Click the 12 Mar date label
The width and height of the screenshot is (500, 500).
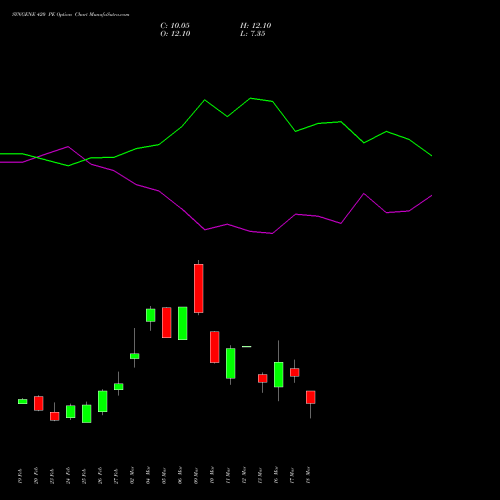click(x=244, y=475)
